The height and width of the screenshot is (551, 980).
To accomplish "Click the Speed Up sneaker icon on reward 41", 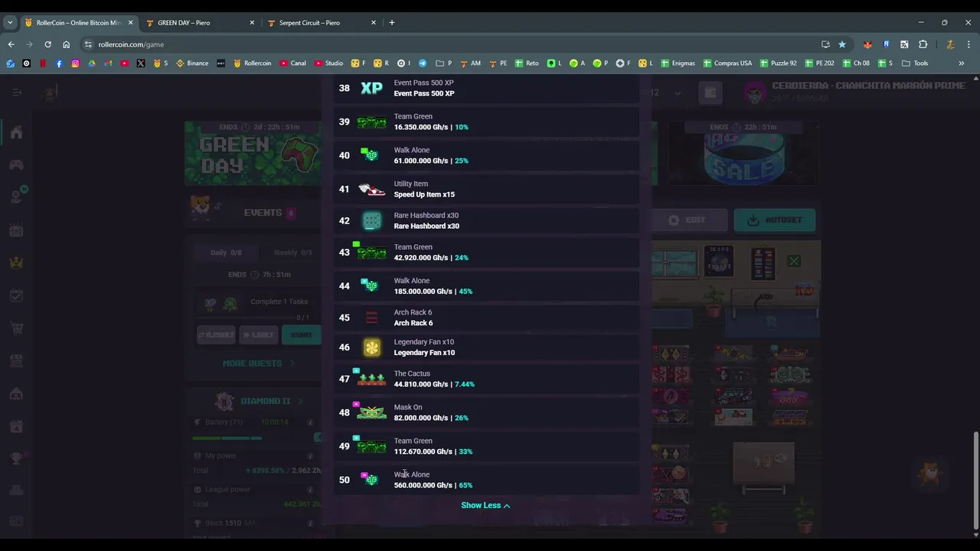I will 371,189.
